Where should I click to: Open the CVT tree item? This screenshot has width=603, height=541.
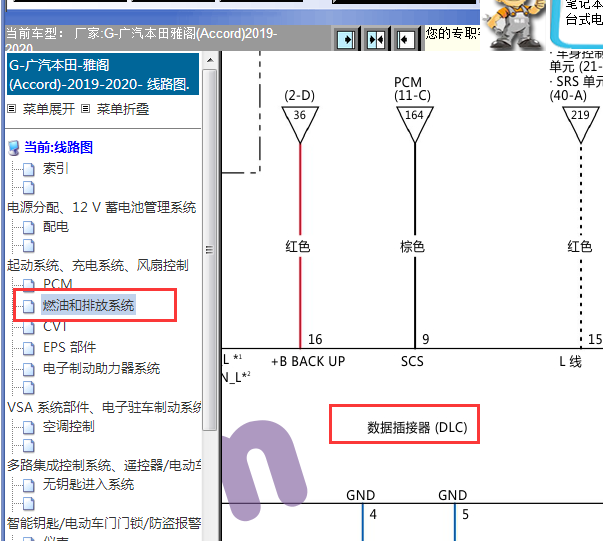tap(55, 326)
